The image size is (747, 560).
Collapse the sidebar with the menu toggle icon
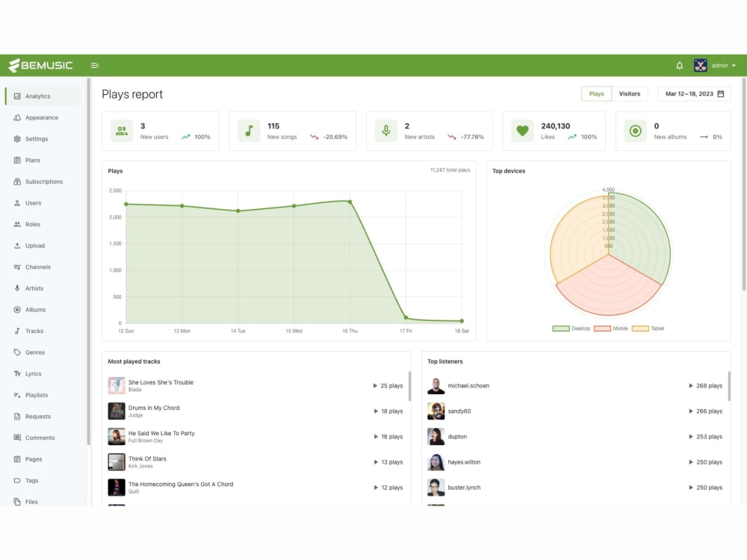(95, 65)
